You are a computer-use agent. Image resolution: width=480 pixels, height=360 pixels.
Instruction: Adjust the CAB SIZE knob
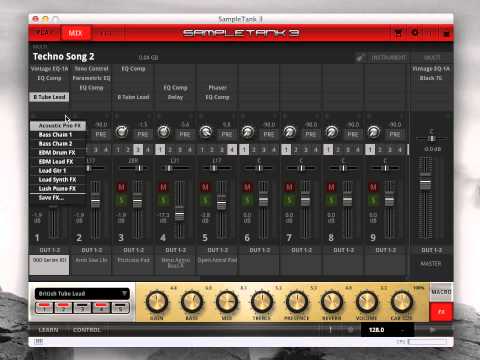click(x=402, y=301)
